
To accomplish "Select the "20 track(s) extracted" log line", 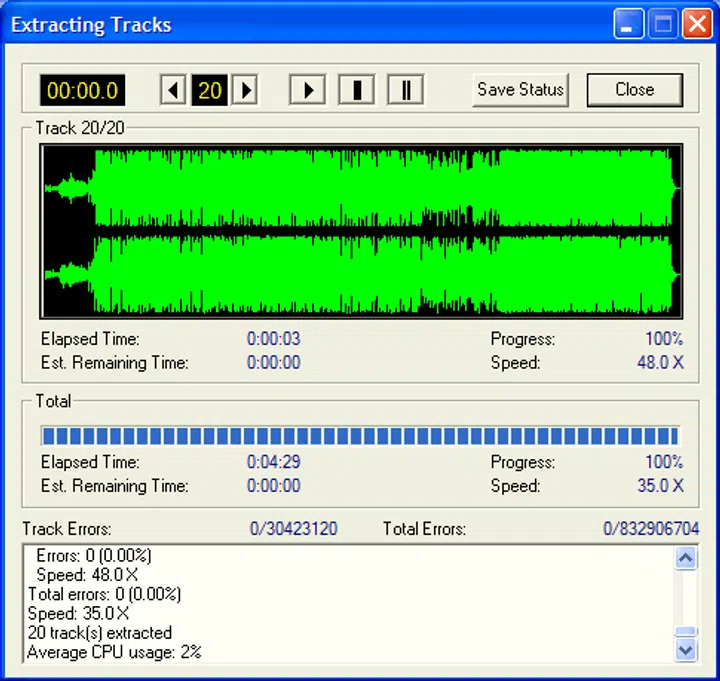I will pos(100,633).
